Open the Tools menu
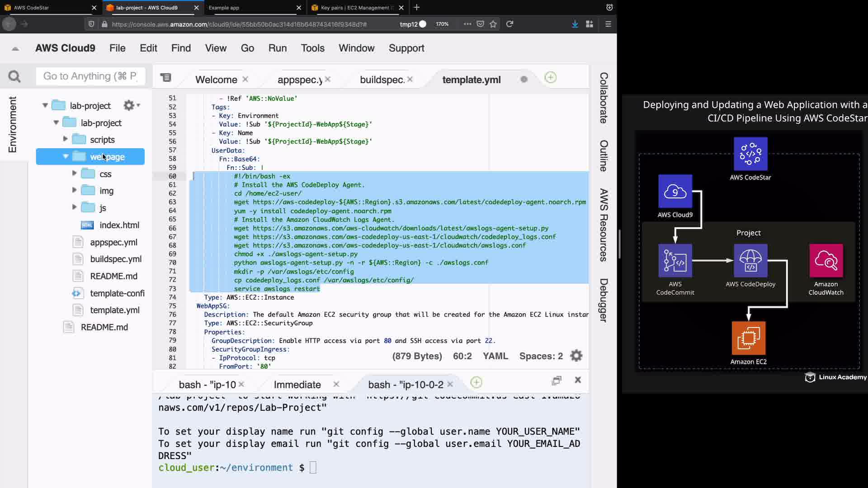868x488 pixels. [312, 48]
